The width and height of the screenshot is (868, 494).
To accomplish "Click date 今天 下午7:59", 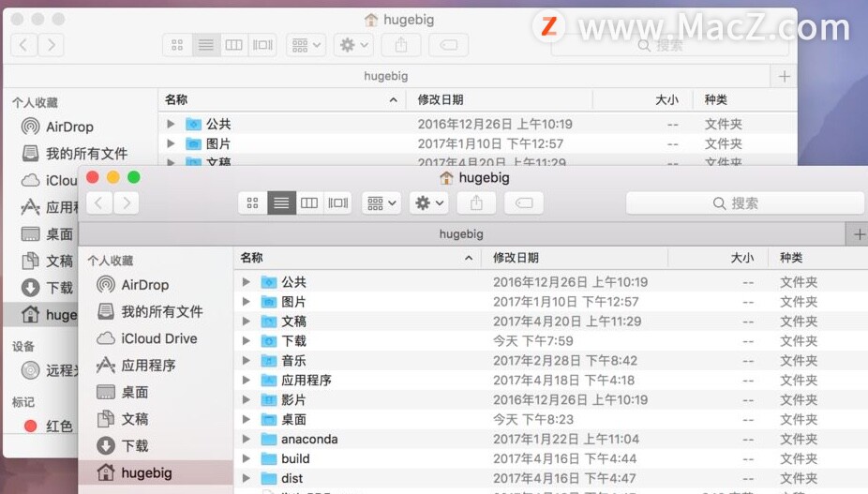I will click(x=533, y=340).
